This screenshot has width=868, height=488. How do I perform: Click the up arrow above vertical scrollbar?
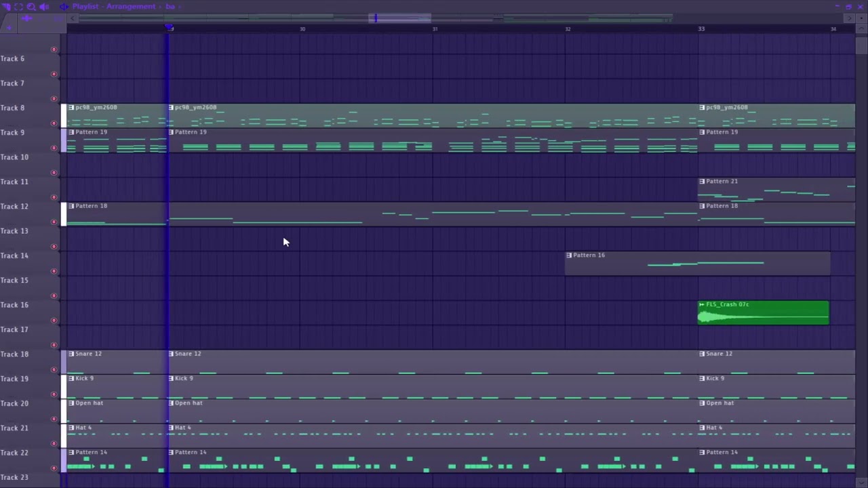[861, 29]
